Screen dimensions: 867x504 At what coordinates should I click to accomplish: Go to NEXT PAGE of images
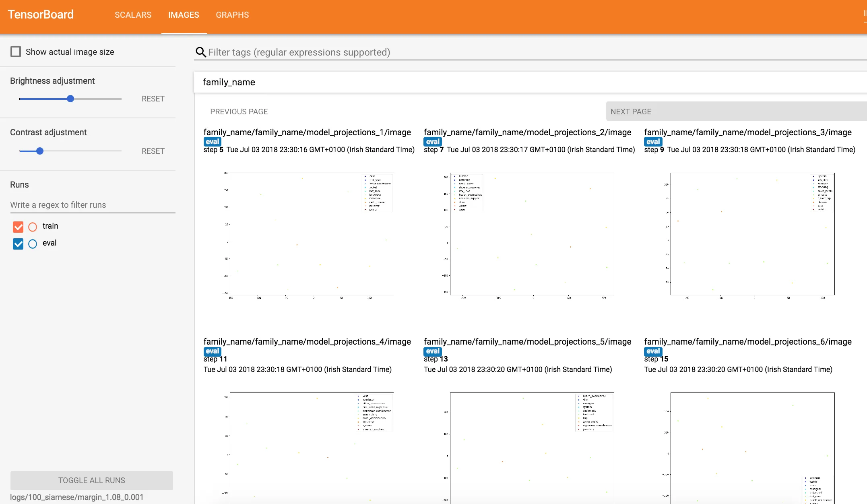pos(631,112)
